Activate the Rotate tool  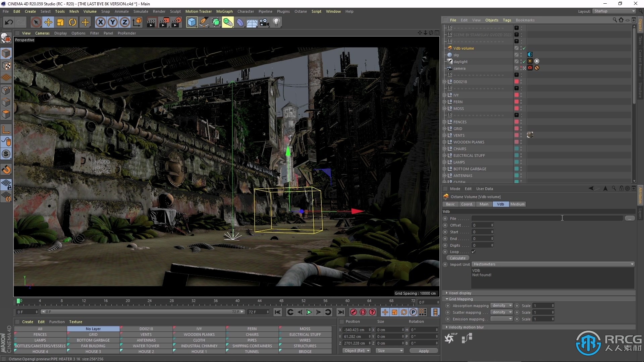coord(72,22)
